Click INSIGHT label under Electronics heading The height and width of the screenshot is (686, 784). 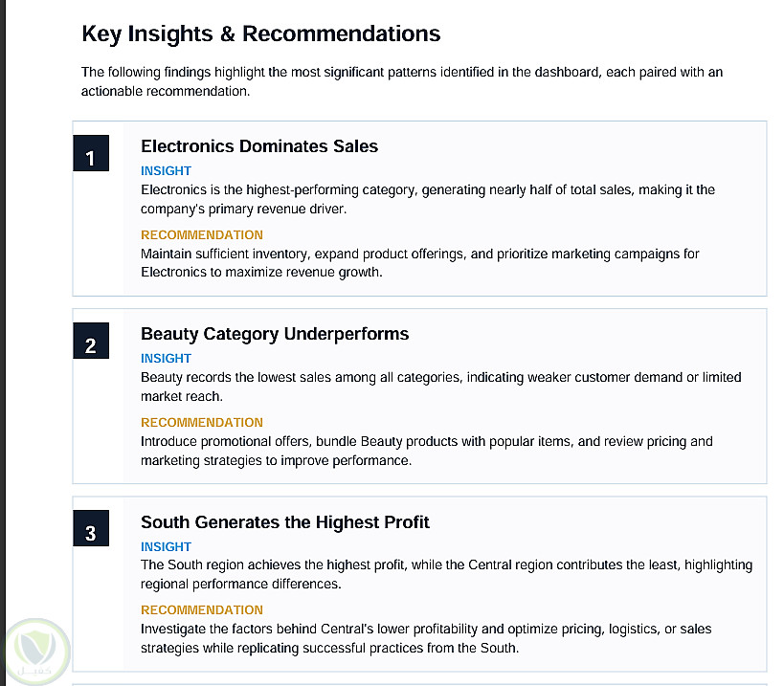(x=166, y=171)
